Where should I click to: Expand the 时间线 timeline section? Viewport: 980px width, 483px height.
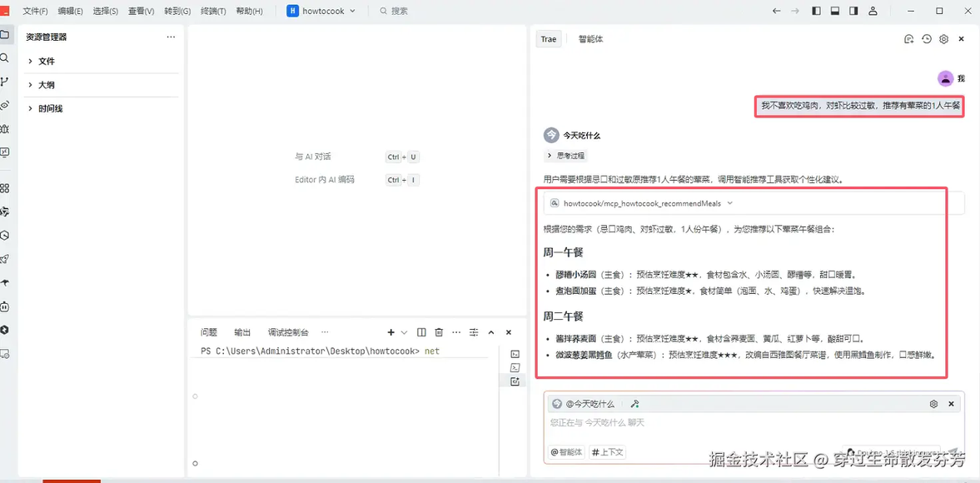pyautogui.click(x=102, y=109)
